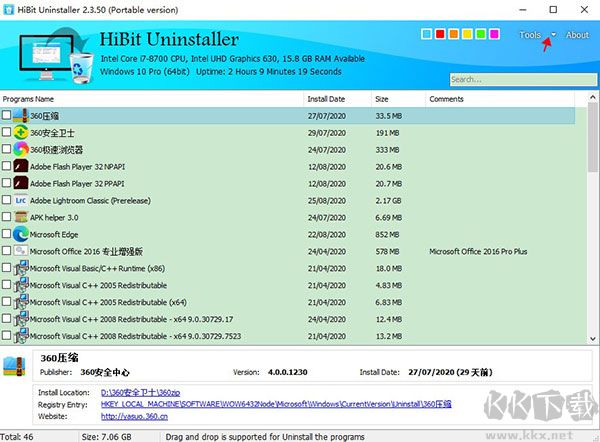Click the version value 4.0.0.1230

click(287, 372)
